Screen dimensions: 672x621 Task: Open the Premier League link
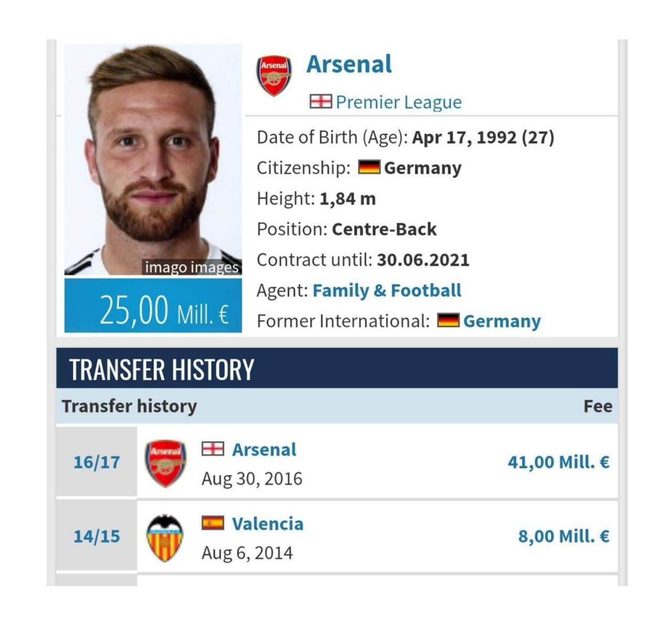[398, 102]
